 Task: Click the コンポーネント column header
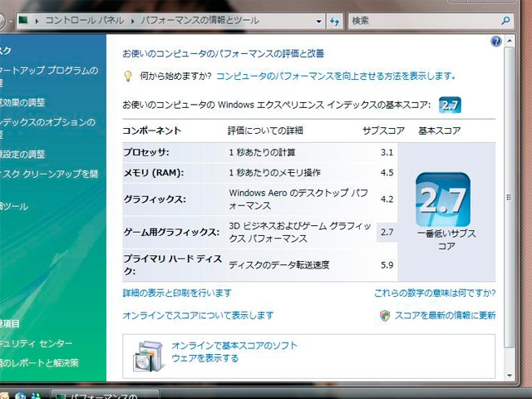152,131
